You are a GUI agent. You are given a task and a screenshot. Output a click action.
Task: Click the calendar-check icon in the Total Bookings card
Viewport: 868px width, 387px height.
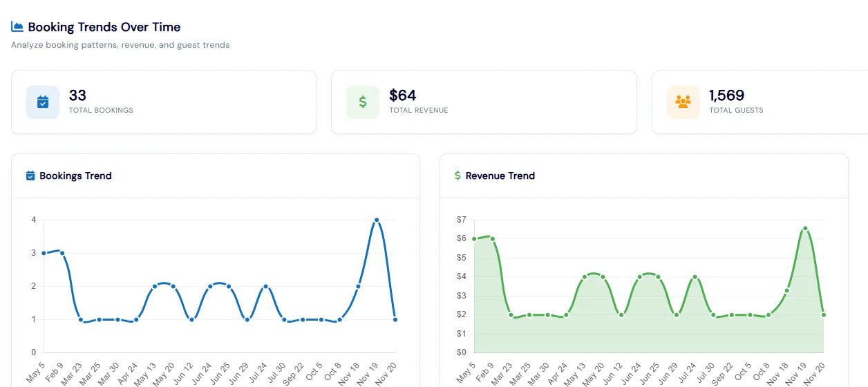coord(43,102)
